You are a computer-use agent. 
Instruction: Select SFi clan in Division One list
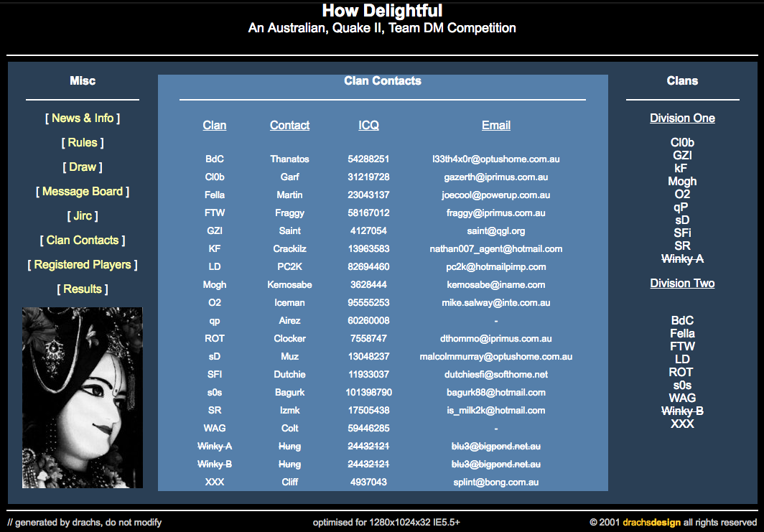click(x=682, y=233)
